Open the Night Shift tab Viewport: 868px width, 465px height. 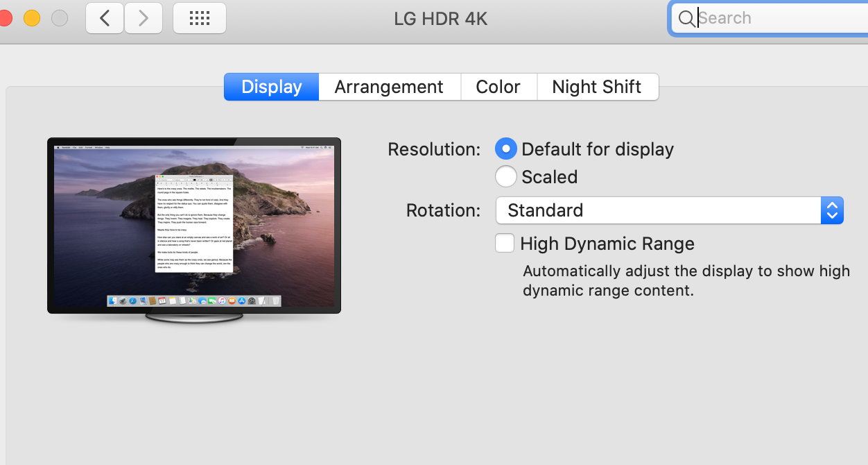597,87
